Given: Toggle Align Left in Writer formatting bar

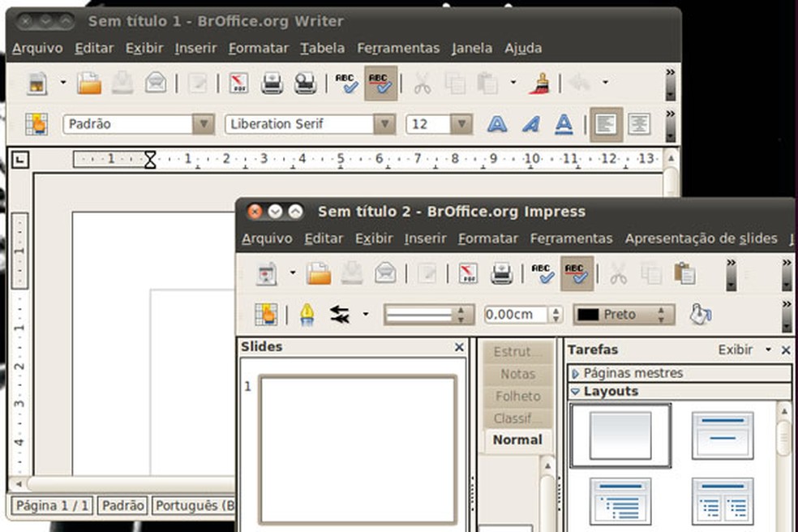Looking at the screenshot, I should [x=606, y=124].
